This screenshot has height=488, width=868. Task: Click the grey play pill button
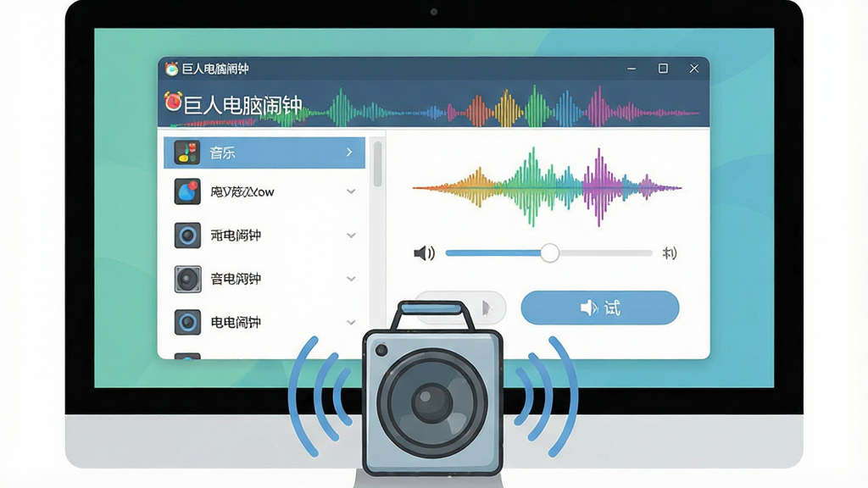tap(484, 308)
